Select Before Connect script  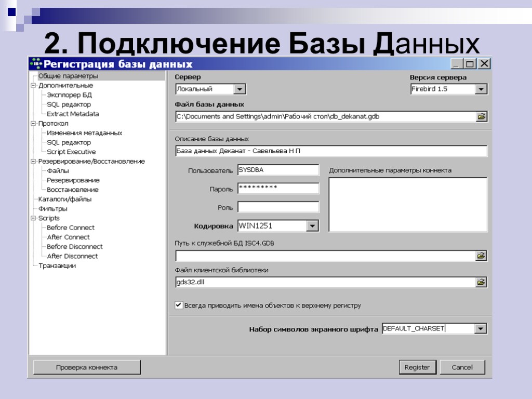[71, 228]
